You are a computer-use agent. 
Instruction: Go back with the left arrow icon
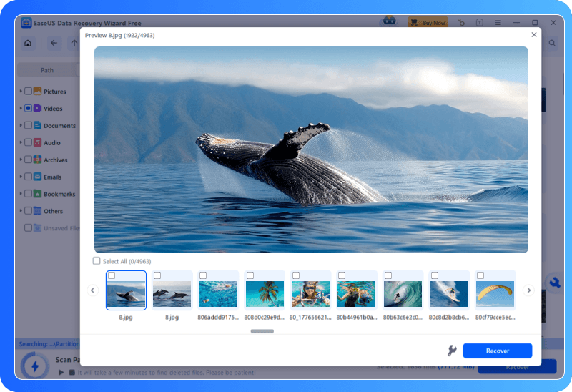(x=54, y=43)
